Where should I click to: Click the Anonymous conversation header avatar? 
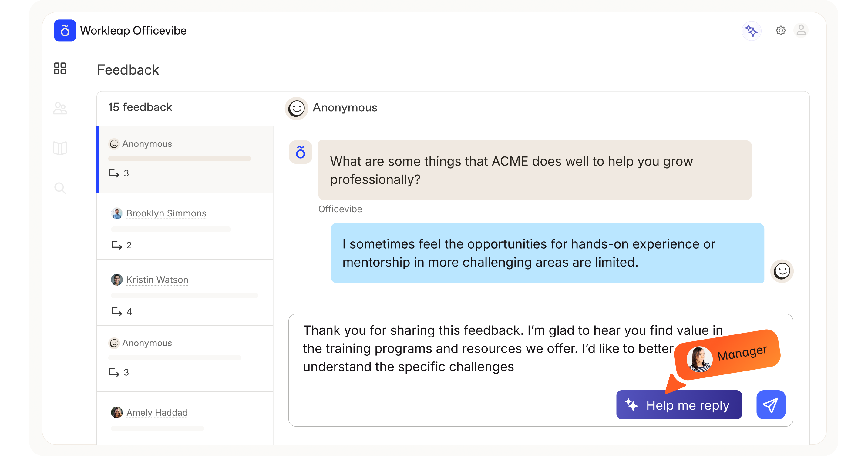click(296, 108)
